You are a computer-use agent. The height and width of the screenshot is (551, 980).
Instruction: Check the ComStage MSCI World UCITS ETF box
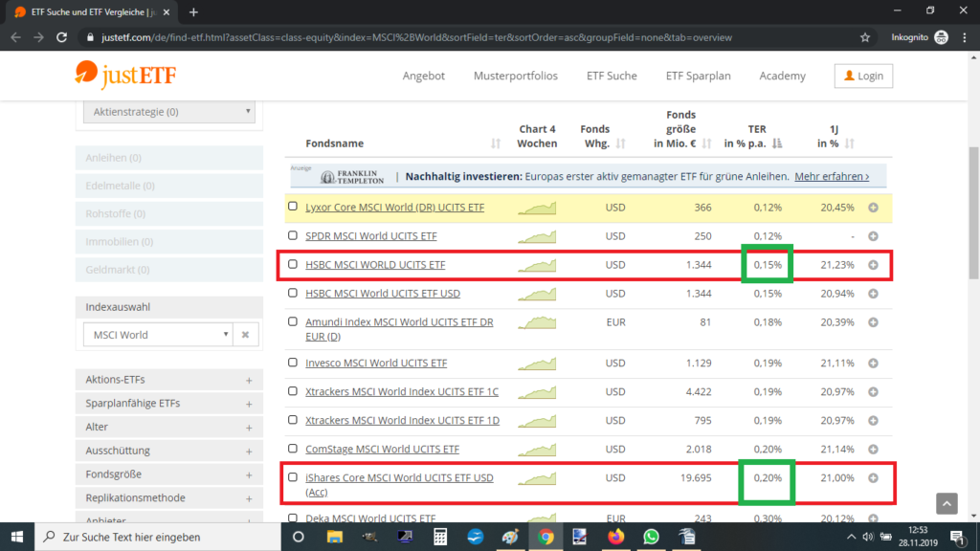pos(293,448)
